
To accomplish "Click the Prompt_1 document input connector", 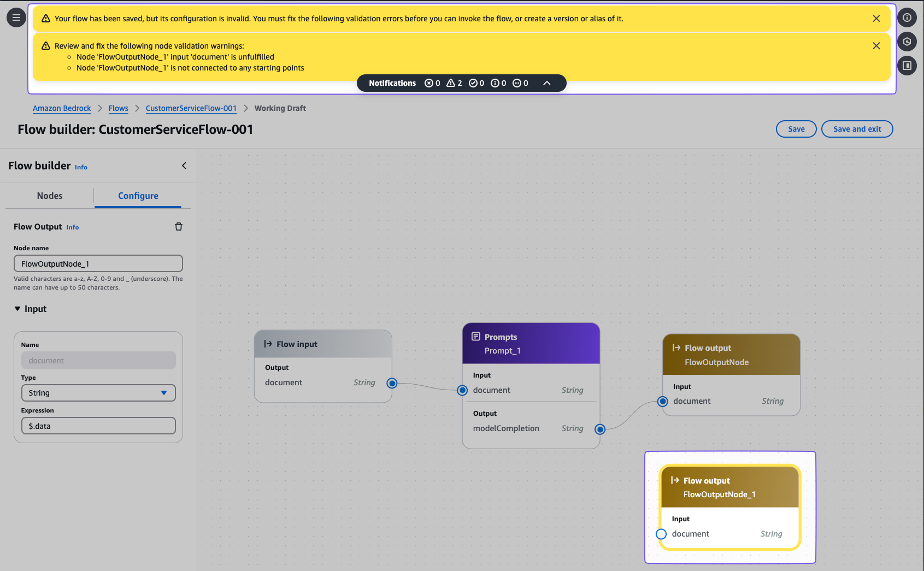I will [x=462, y=390].
